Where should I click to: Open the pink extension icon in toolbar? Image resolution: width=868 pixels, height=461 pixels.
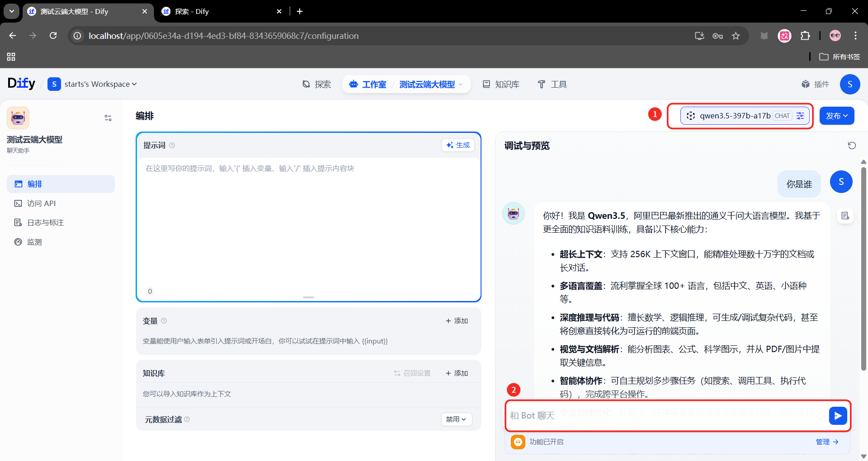click(785, 36)
